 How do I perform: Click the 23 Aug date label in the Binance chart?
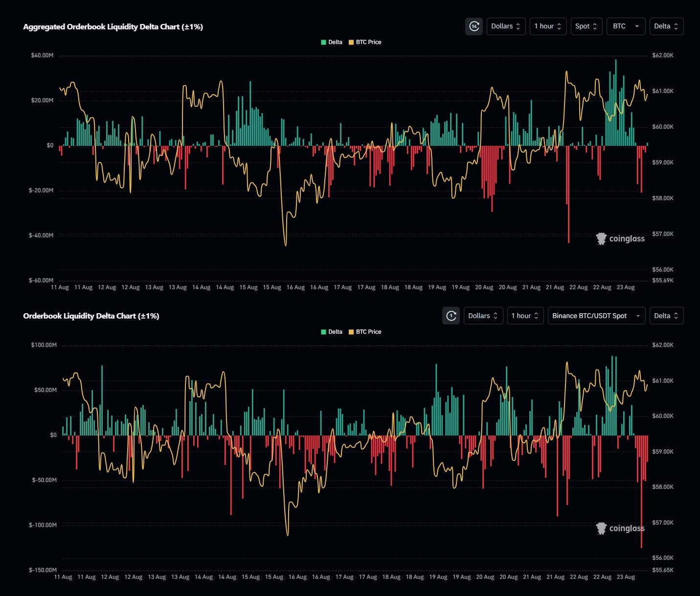[x=626, y=577]
